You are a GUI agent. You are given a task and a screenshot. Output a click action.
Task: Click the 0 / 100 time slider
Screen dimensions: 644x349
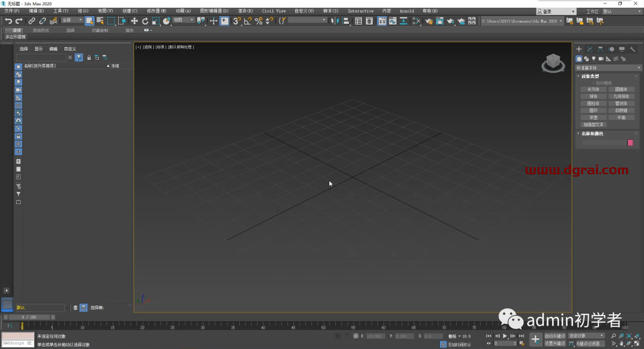click(x=29, y=317)
